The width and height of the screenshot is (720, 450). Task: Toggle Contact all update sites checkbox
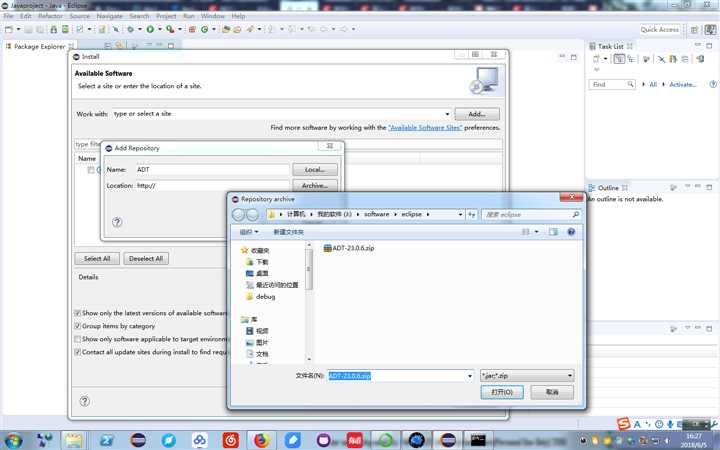coord(78,352)
